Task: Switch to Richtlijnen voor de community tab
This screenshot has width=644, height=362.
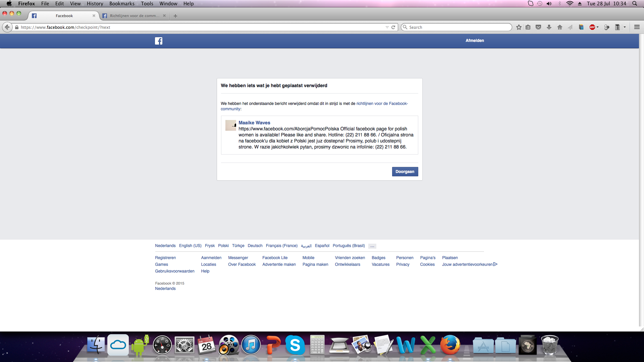Action: [x=134, y=16]
